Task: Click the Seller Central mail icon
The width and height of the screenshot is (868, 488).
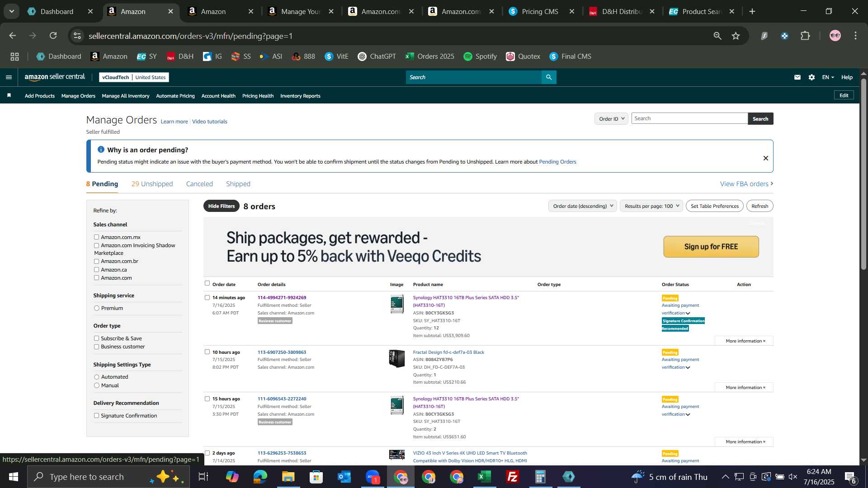Action: 797,77
